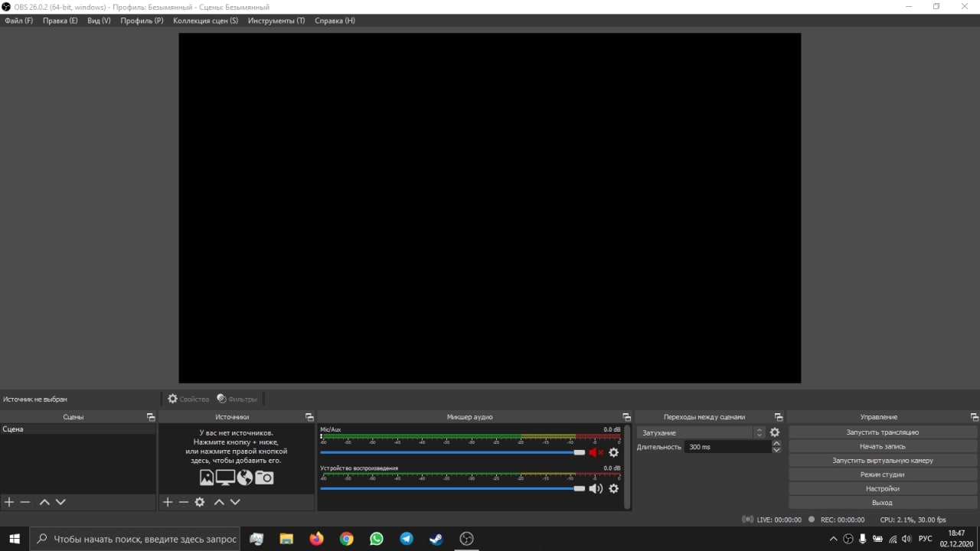Screen dimensions: 980x551
Task: Open Firefox from the taskbar
Action: tap(316, 539)
